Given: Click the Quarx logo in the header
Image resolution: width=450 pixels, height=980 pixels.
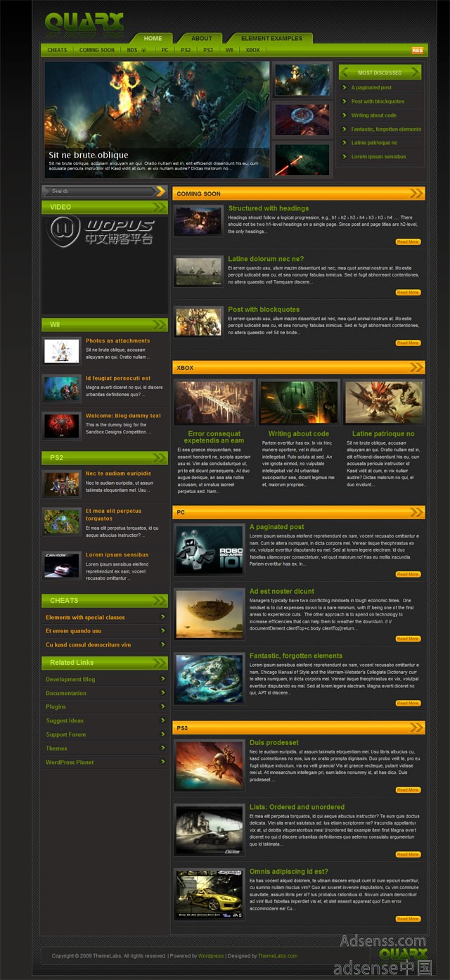Looking at the screenshot, I should point(84,22).
